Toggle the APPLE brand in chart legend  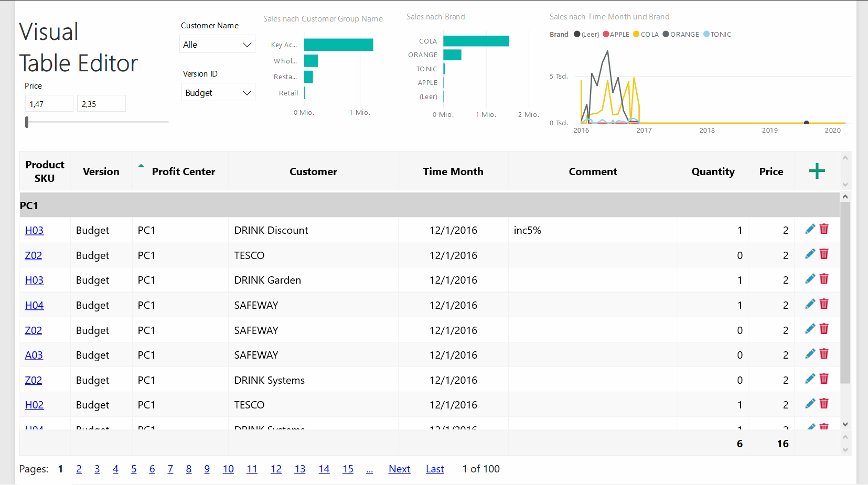click(616, 35)
